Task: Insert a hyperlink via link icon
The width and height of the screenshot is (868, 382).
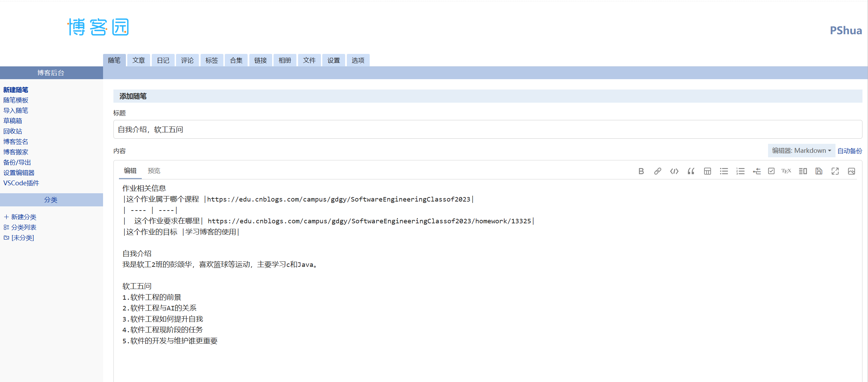Action: pyautogui.click(x=657, y=171)
